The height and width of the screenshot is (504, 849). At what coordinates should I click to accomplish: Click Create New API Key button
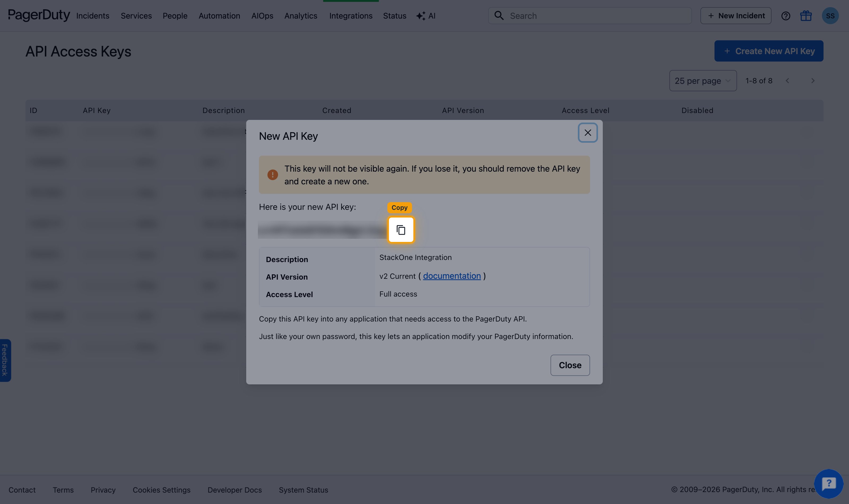[769, 51]
